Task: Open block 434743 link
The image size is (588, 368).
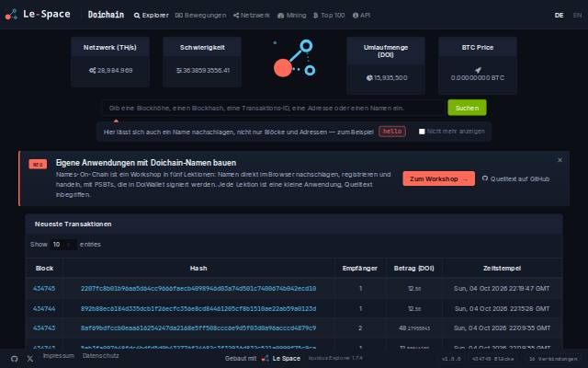Action: click(44, 328)
